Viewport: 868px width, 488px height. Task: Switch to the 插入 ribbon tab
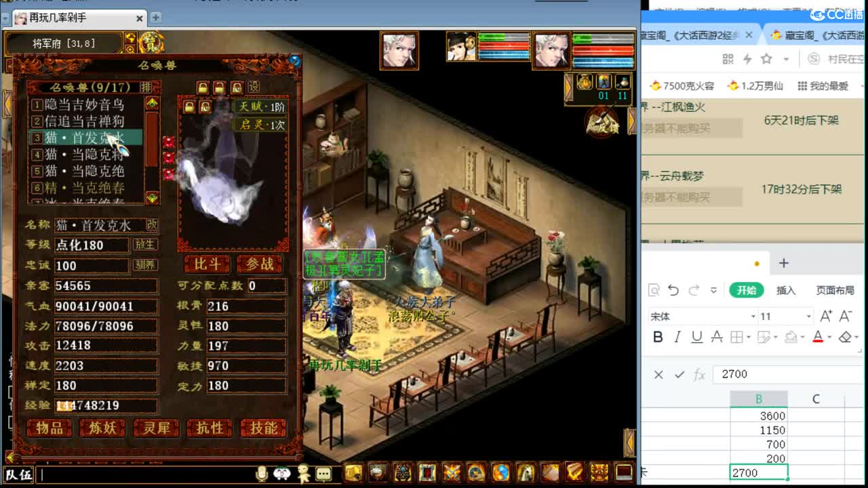pyautogui.click(x=786, y=290)
